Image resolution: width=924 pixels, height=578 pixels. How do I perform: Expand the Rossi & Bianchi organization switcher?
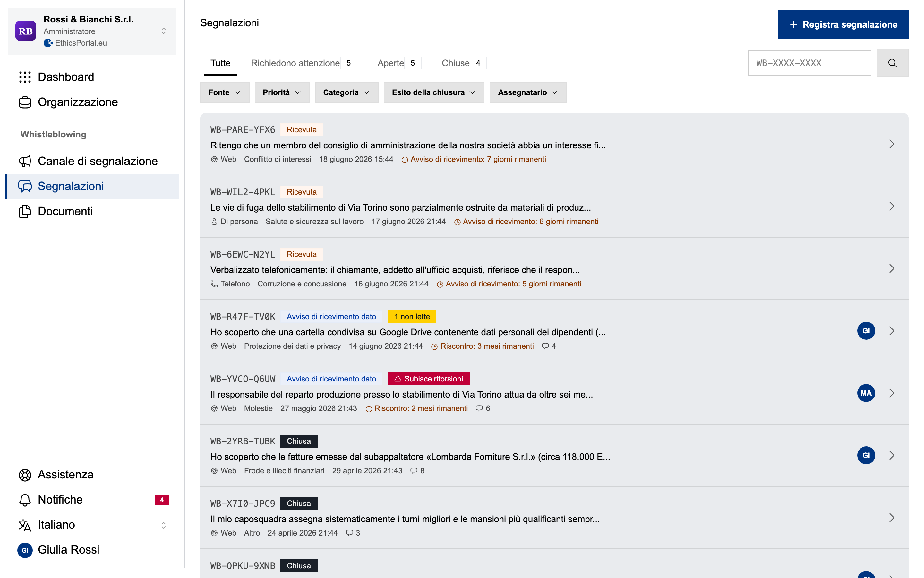163,31
